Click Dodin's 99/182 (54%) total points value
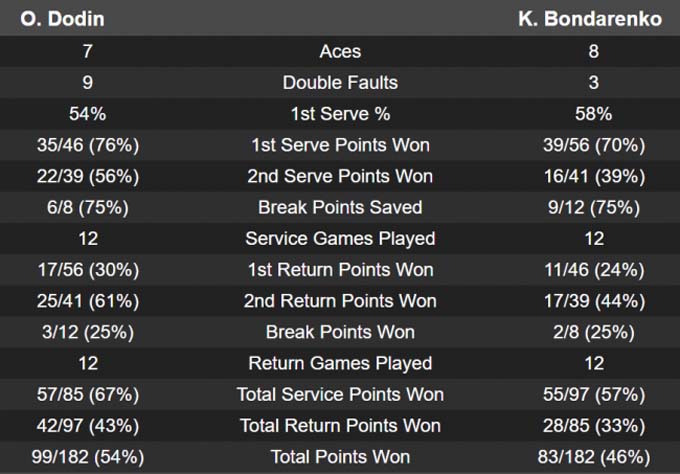 86,457
